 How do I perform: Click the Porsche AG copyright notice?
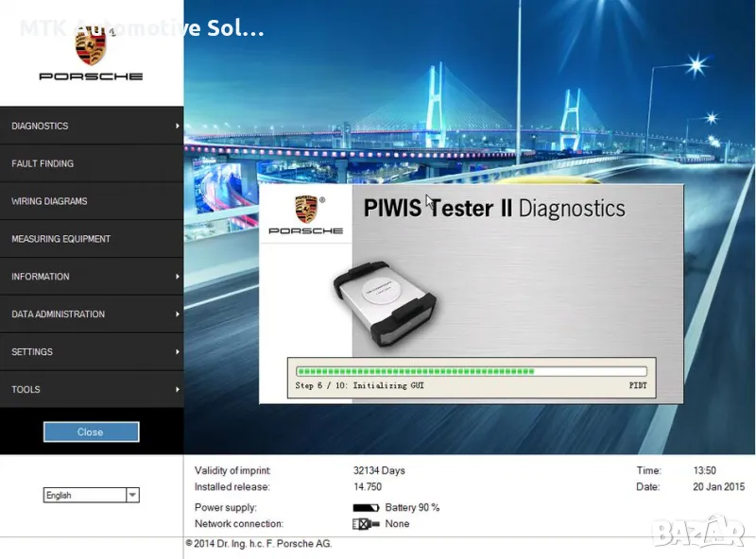259,544
